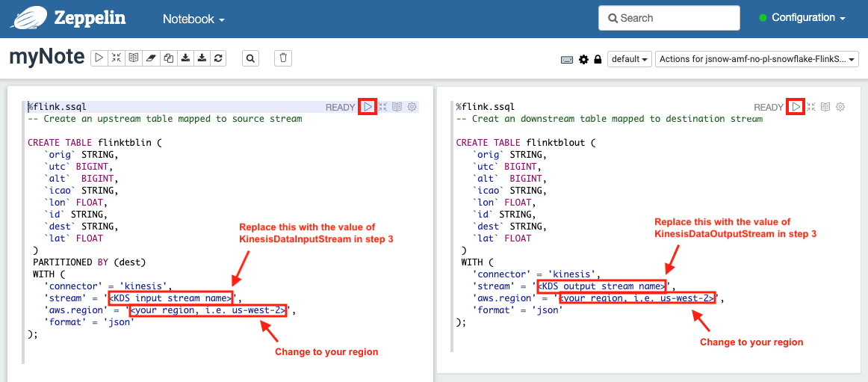Expand the Actions for jsnow-amf dropdown
Screen dimensions: 868x382
[756, 59]
